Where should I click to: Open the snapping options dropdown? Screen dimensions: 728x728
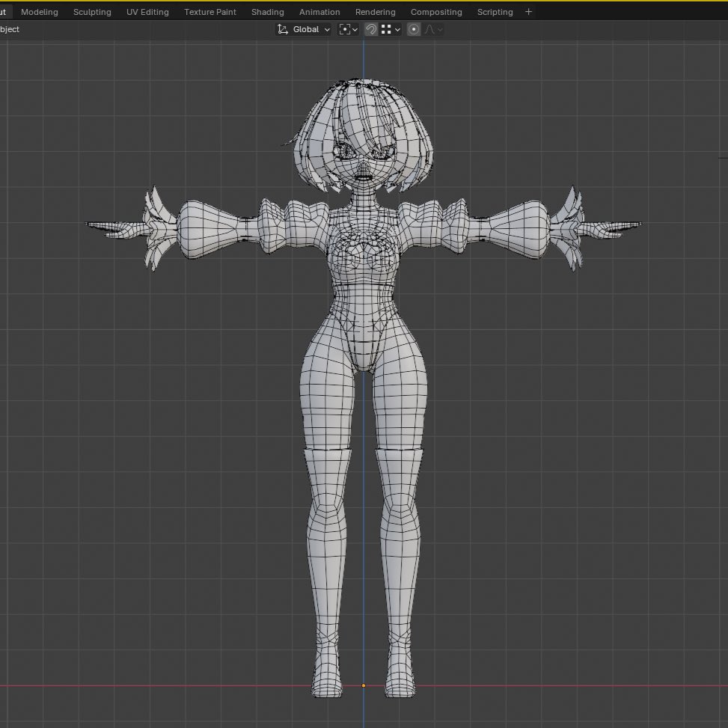391,29
